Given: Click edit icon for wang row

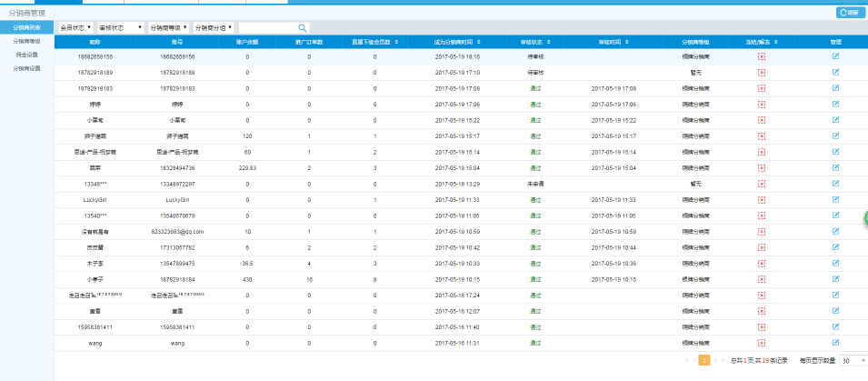Looking at the screenshot, I should coord(835,343).
